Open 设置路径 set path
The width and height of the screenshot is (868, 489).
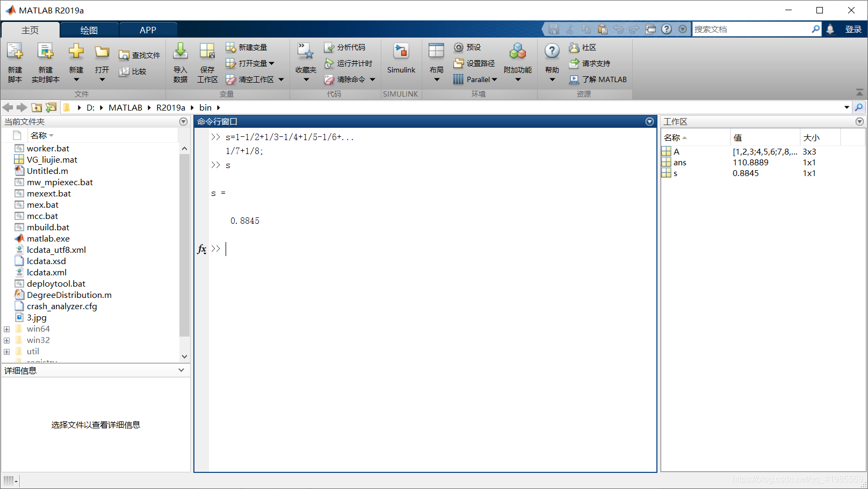coord(474,63)
